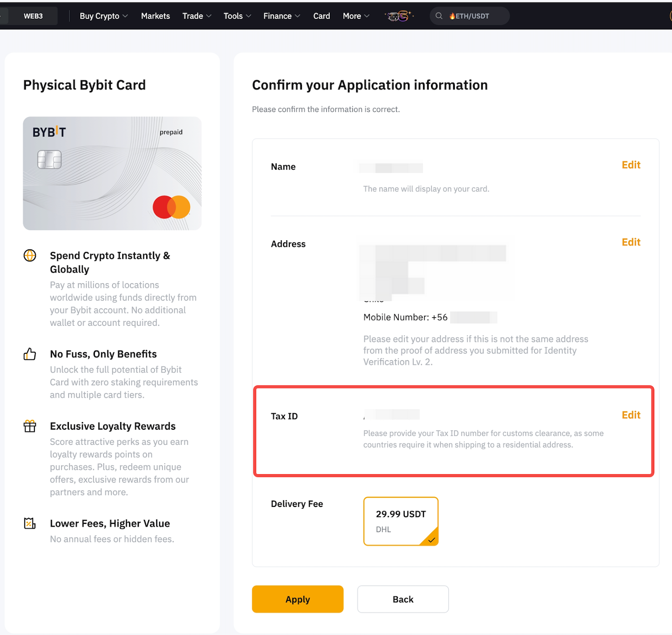Image resolution: width=672 pixels, height=635 pixels.
Task: Click the globe icon beside Spend Crypto
Action: 30,255
